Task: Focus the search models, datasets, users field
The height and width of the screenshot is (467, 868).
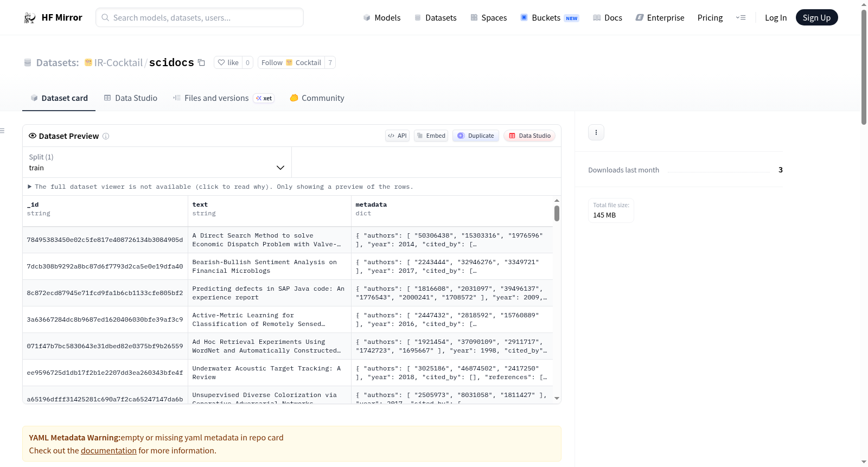Action: (200, 17)
